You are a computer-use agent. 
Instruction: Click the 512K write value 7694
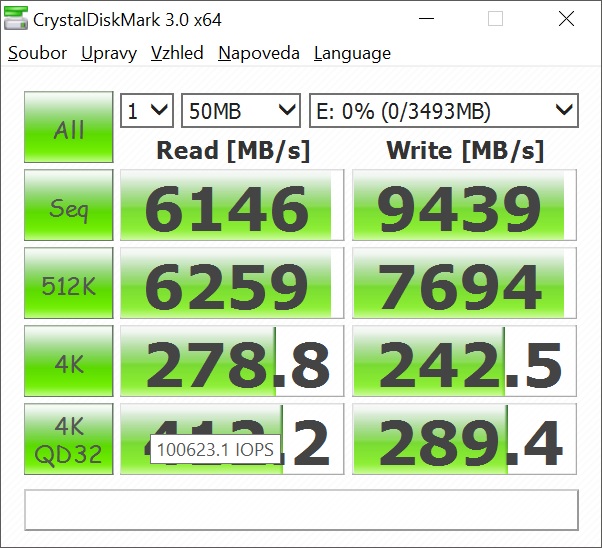[464, 283]
